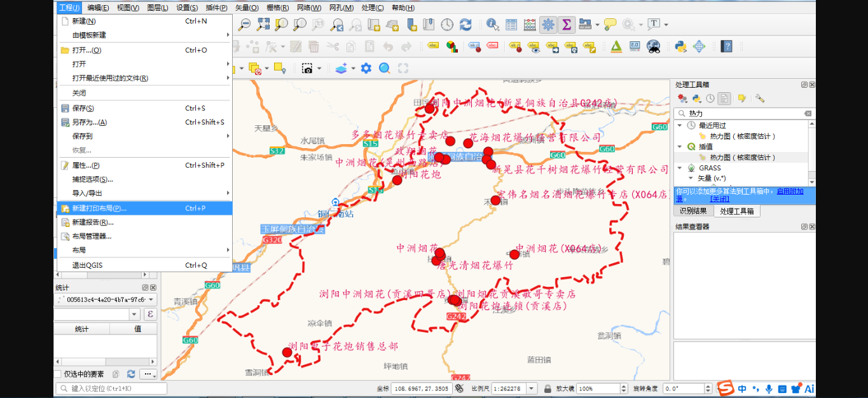Click the blue magnifier locator icon

385,68
